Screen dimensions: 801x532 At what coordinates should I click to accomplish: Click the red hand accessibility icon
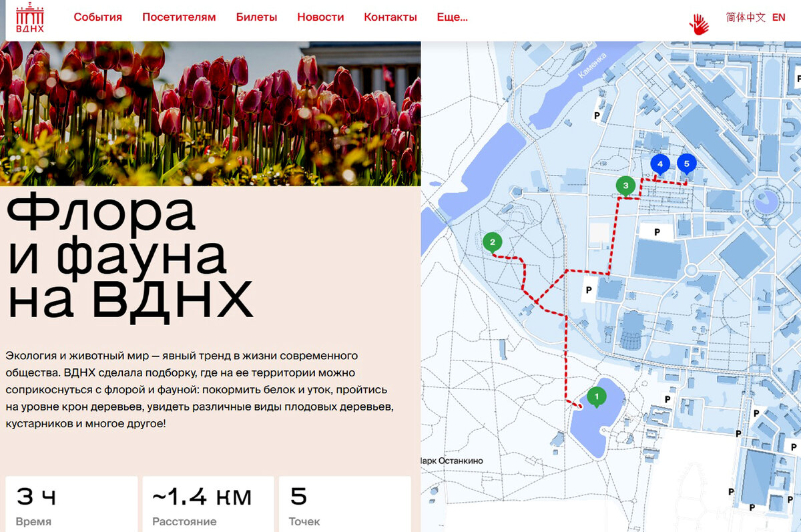coord(699,24)
